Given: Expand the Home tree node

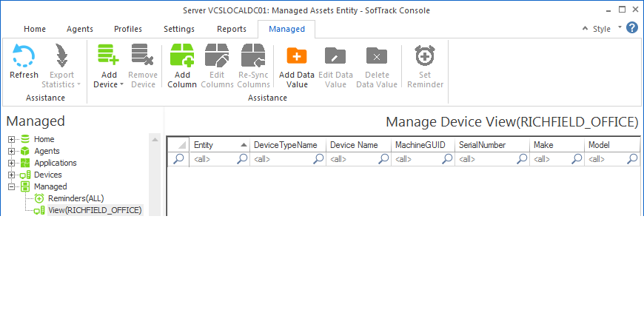Looking at the screenshot, I should point(12,139).
